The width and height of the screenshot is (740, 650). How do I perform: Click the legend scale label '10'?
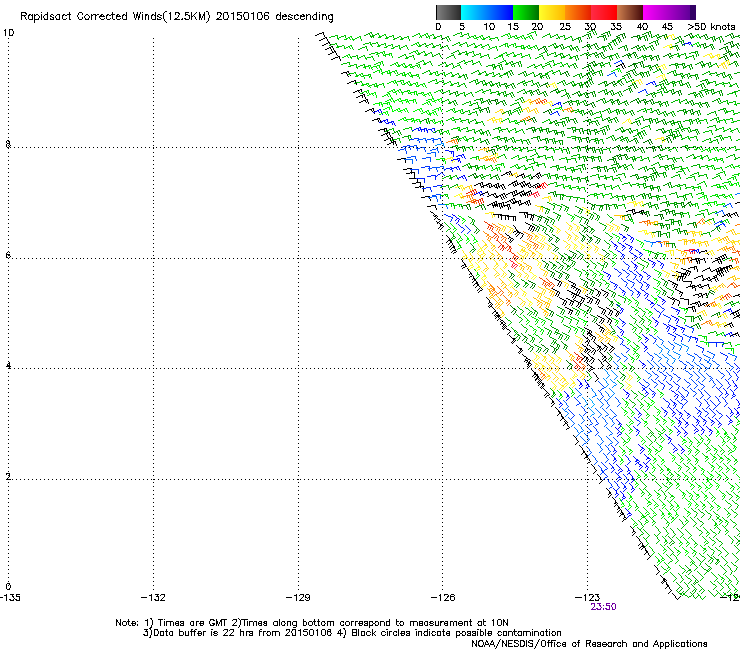pos(489,27)
